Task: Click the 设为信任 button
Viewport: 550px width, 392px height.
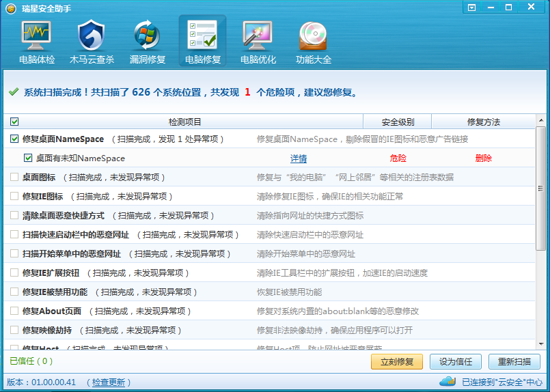Action: [456, 361]
